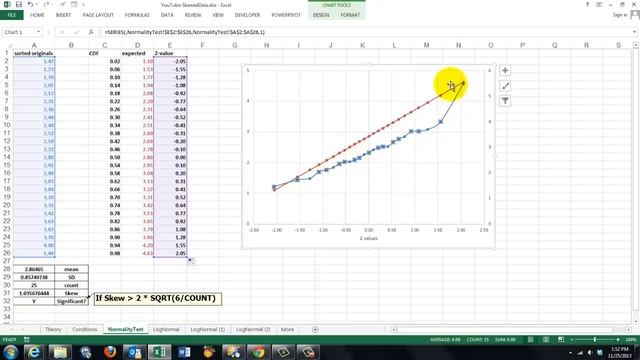Open Firefox from taskbar
Viewport: 640px width, 360px height.
click(x=109, y=352)
